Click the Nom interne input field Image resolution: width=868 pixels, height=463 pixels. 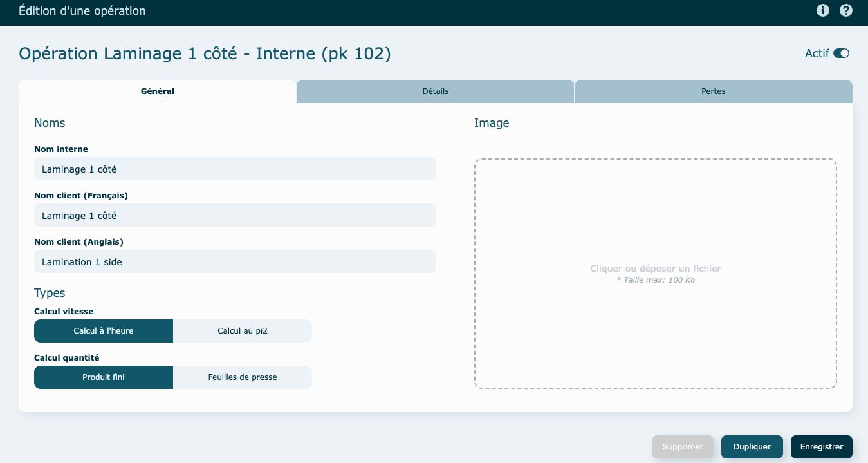coord(235,169)
